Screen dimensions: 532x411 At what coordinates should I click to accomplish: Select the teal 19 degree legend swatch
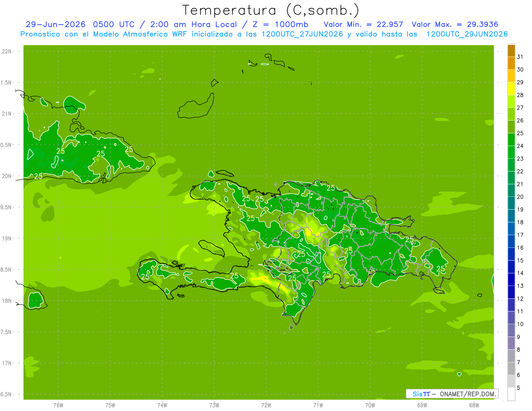click(511, 216)
